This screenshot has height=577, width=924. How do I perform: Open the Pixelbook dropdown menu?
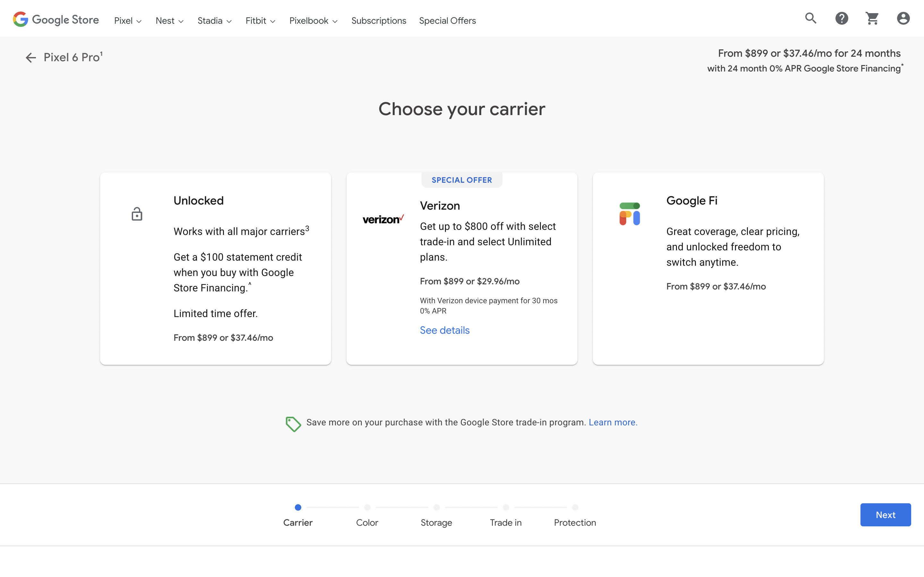[313, 21]
